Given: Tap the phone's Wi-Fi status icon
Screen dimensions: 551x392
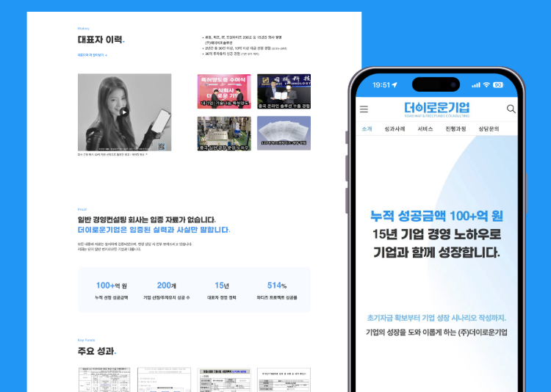Looking at the screenshot, I should pyautogui.click(x=486, y=85).
